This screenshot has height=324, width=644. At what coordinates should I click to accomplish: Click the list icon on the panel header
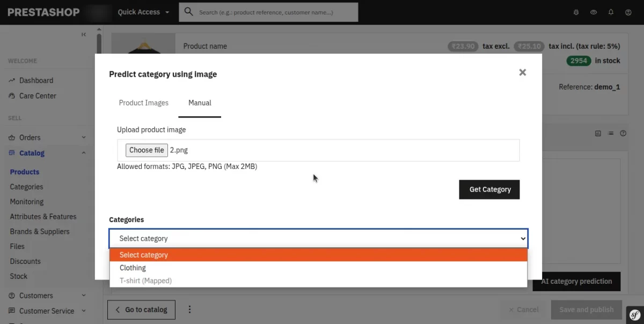(x=610, y=133)
